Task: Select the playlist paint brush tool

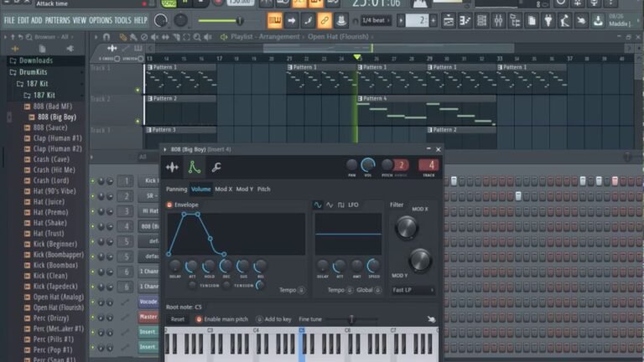Action: [x=133, y=38]
